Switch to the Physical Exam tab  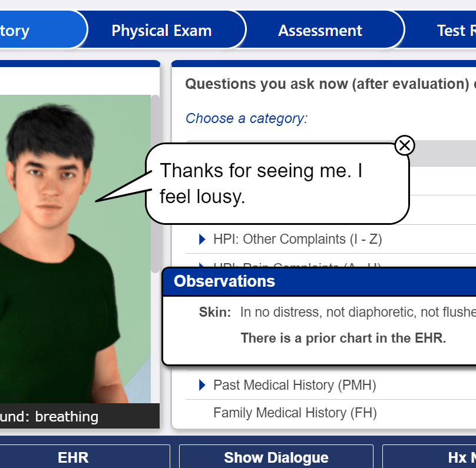tap(161, 31)
